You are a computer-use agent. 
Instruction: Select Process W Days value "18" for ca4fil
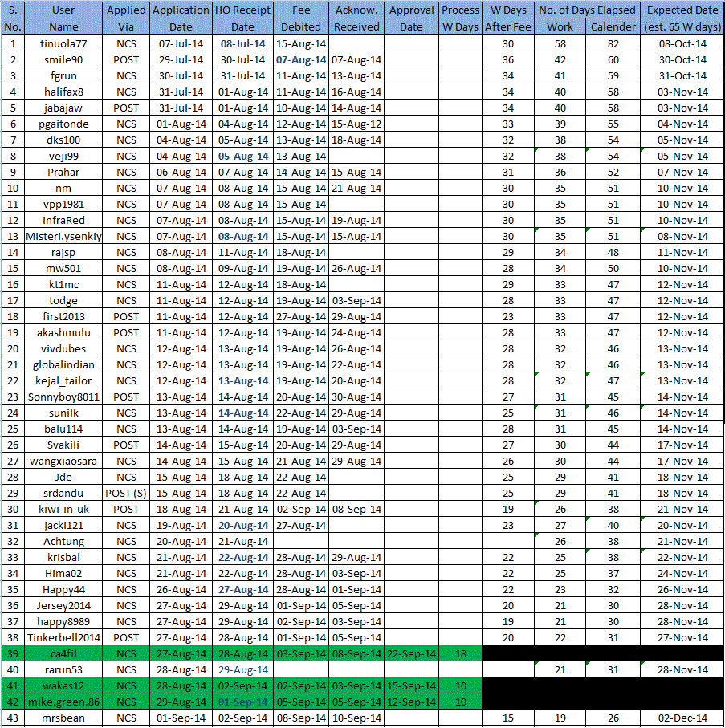[x=460, y=653]
